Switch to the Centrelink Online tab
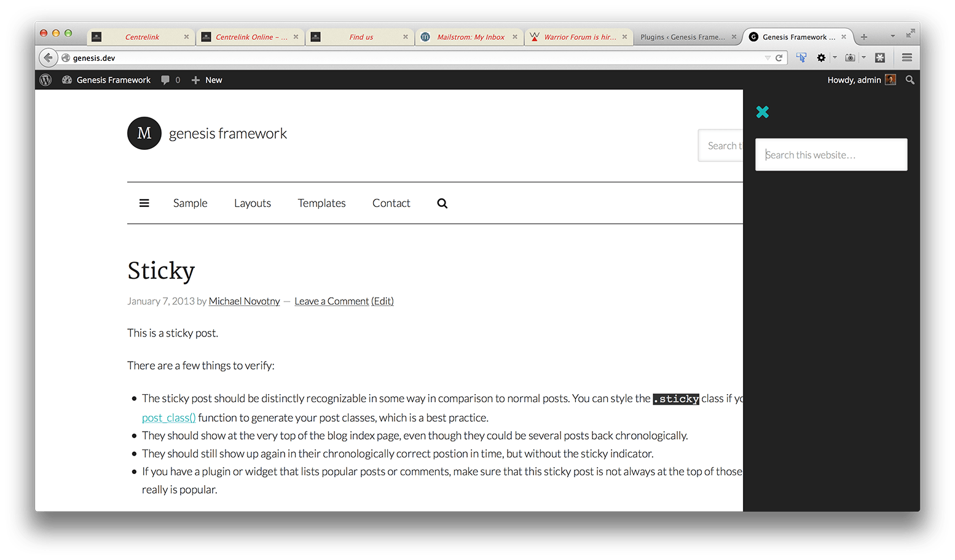This screenshot has height=560, width=955. (x=250, y=37)
